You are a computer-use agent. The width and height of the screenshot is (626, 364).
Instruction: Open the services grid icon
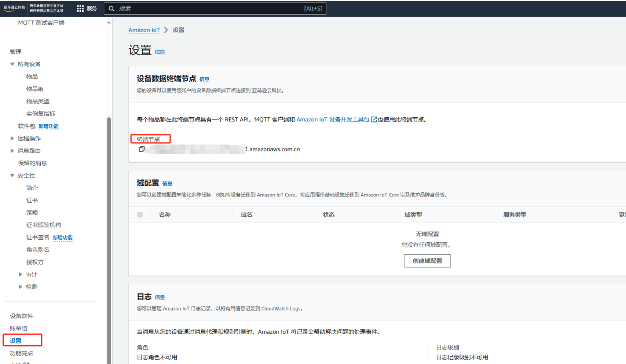pyautogui.click(x=80, y=8)
